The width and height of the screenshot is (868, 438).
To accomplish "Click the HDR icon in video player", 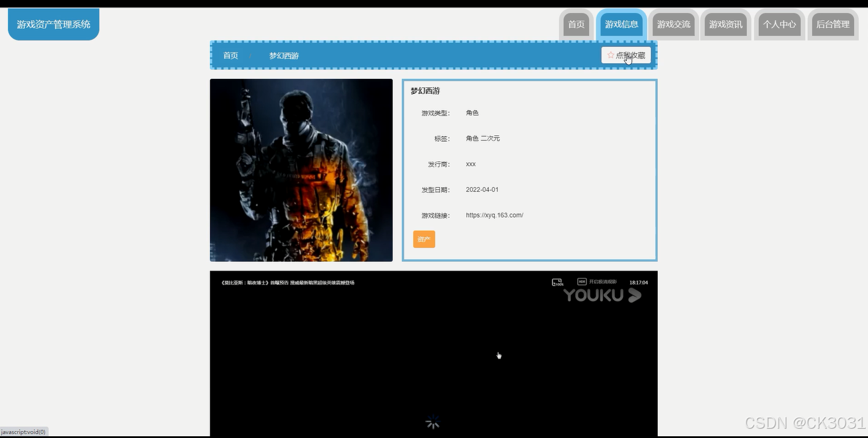I will coord(582,282).
